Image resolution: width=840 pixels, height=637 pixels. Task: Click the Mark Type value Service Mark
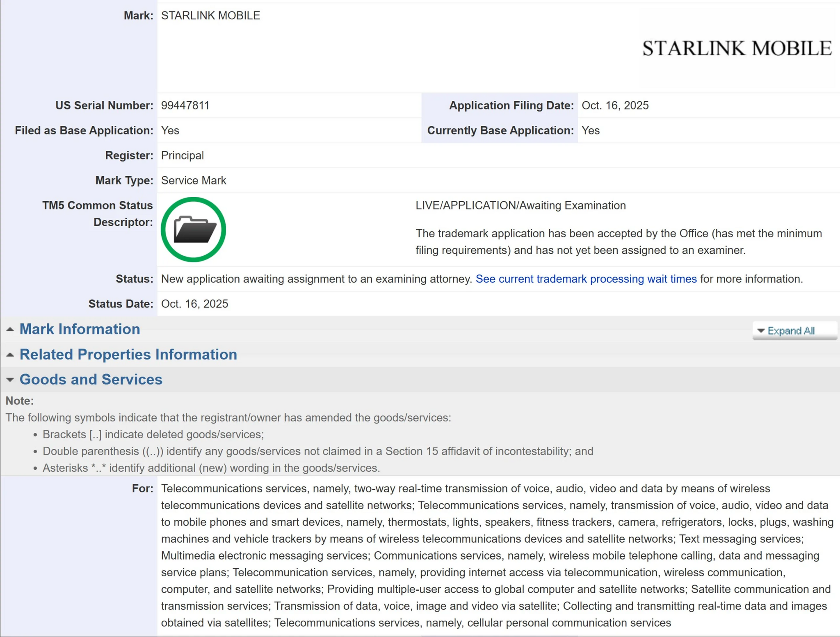tap(193, 181)
